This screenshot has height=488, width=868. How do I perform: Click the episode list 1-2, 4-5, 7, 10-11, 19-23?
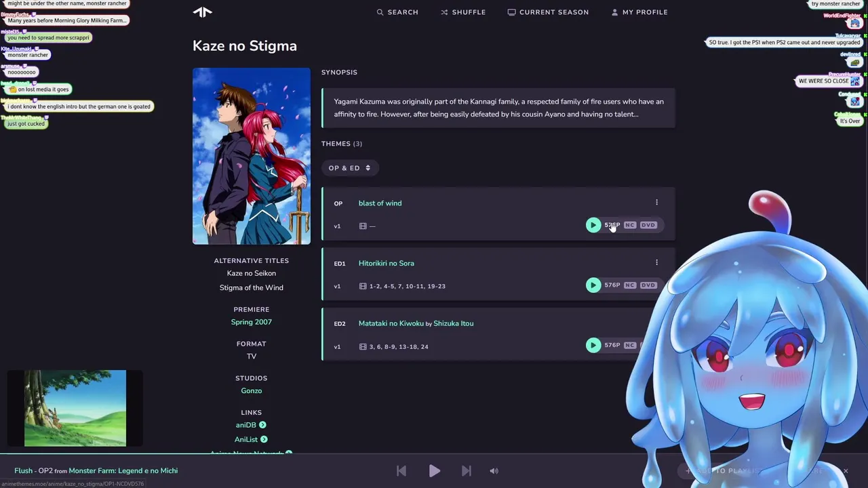pos(407,287)
